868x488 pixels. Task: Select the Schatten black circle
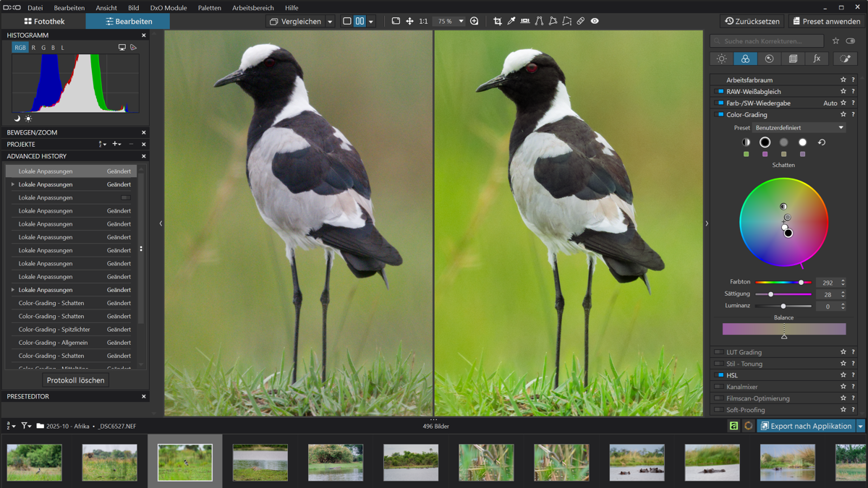(765, 142)
